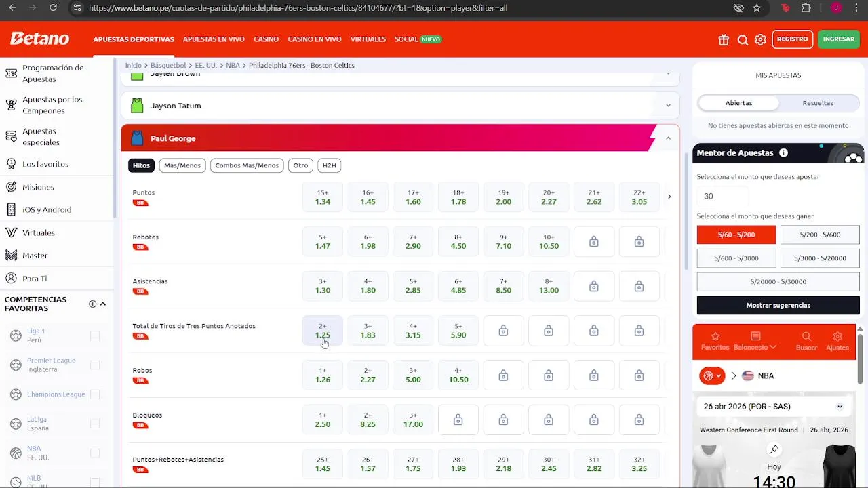The height and width of the screenshot is (488, 868).
Task: Check the Liga 1 Perú checkbox
Action: coord(95,335)
